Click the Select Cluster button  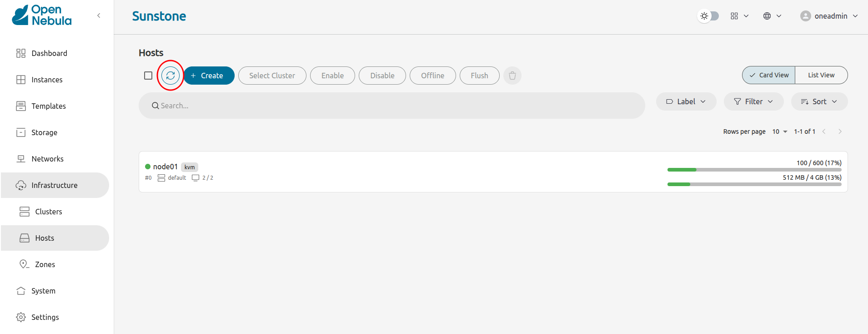click(x=272, y=76)
